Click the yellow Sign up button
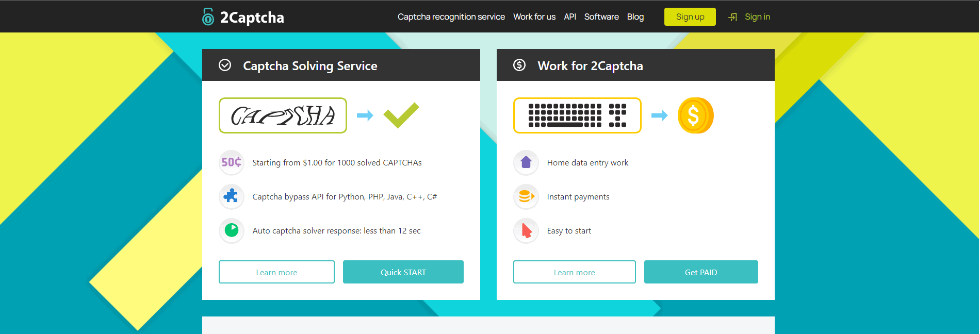 pos(690,16)
